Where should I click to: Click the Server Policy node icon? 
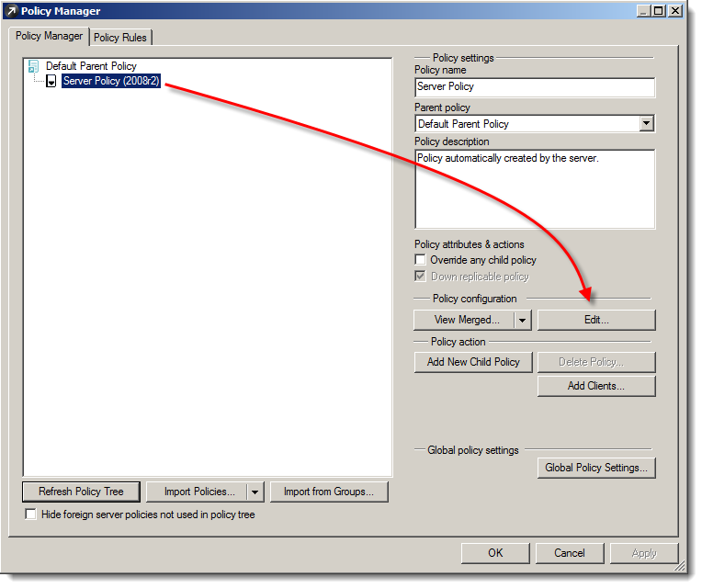click(51, 82)
